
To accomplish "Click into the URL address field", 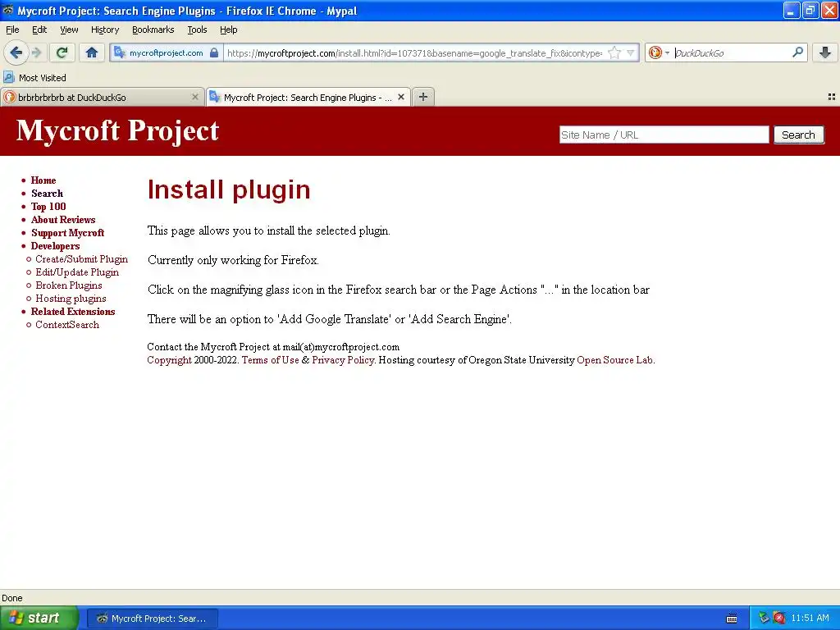I will (413, 52).
